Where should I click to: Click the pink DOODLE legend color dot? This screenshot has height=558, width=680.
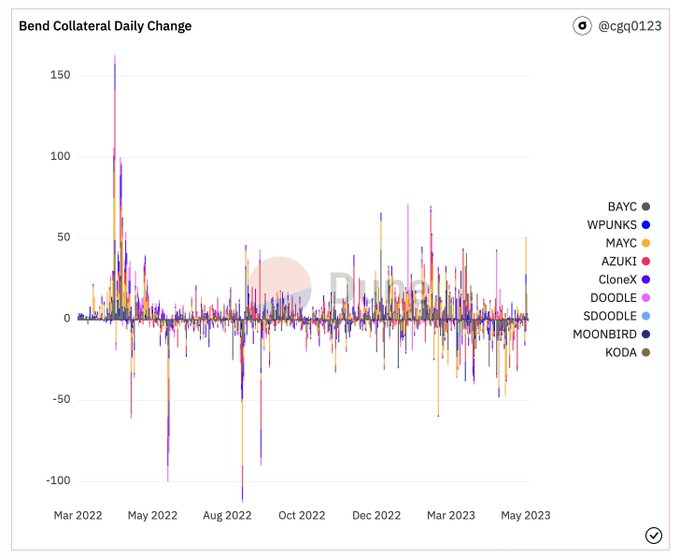[646, 298]
